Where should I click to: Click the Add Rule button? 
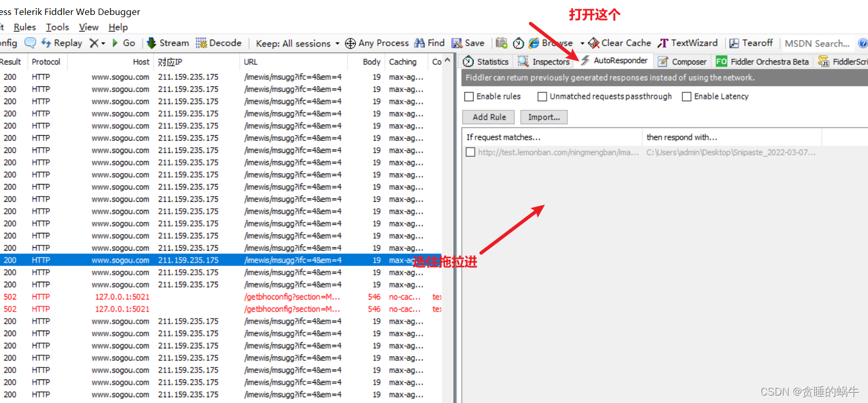pos(489,117)
